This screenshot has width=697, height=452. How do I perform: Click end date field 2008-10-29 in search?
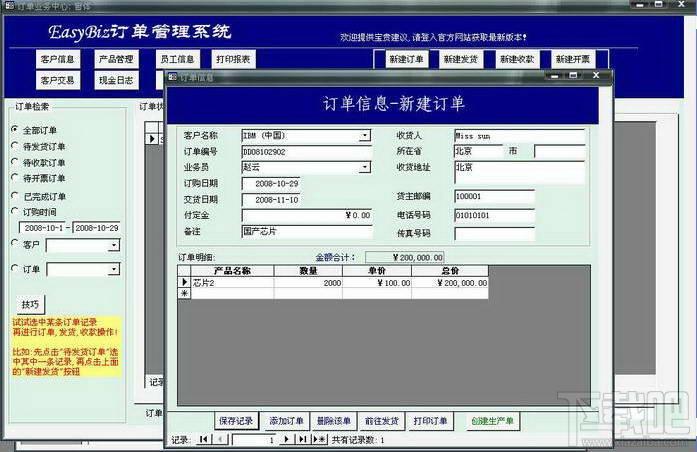pos(96,228)
